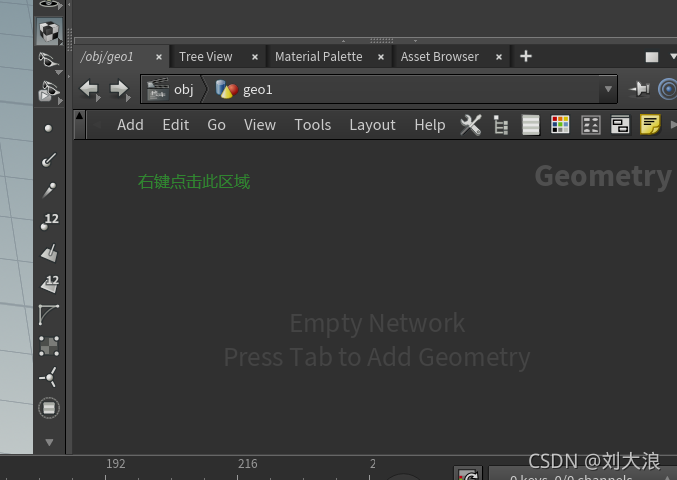
Task: Open the network path dropdown arrow
Action: click(608, 89)
